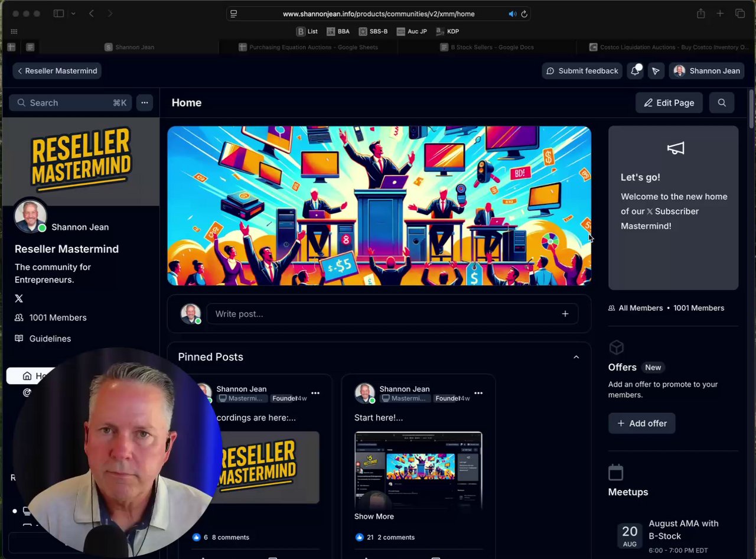Go forward with Safari forward arrow
This screenshot has height=559, width=756.
coord(110,14)
